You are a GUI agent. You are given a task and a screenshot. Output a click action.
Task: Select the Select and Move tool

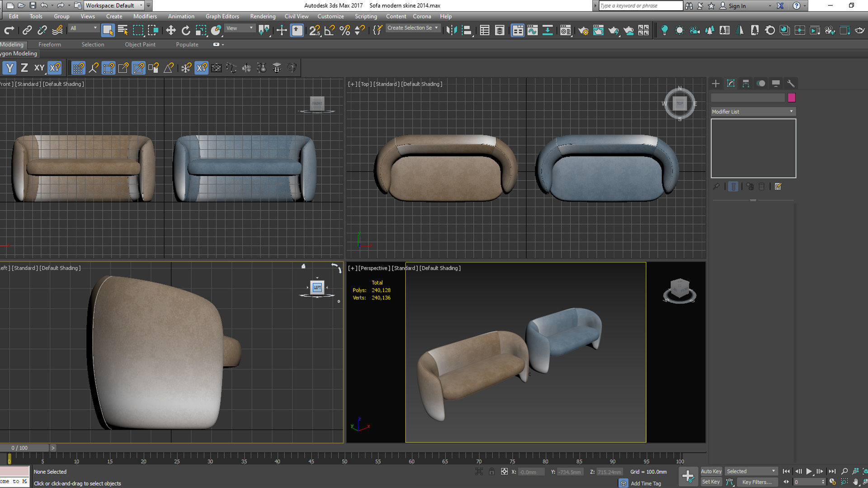click(x=170, y=30)
